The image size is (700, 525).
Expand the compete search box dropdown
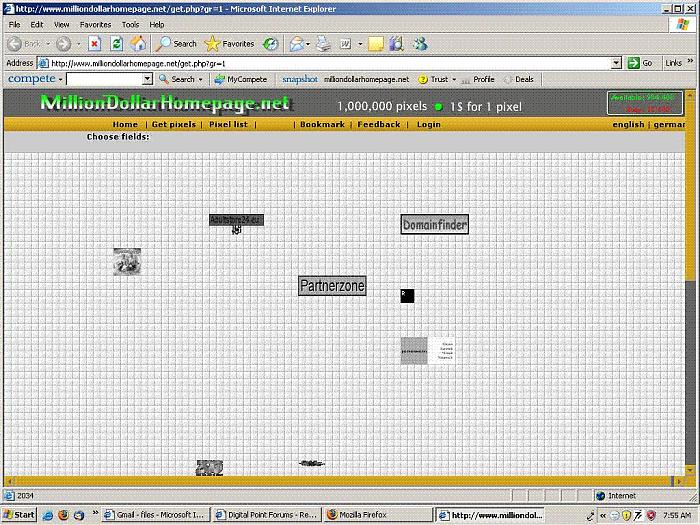coord(147,79)
